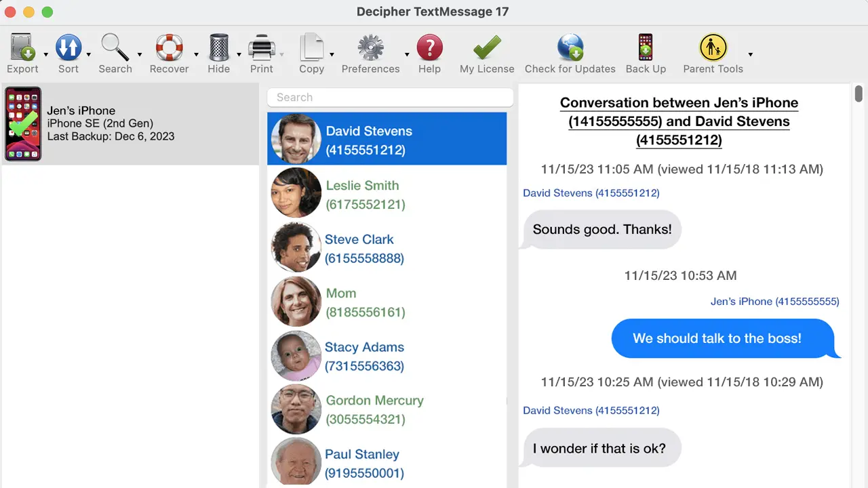Click the conversation vertical scrollbar

point(859,93)
